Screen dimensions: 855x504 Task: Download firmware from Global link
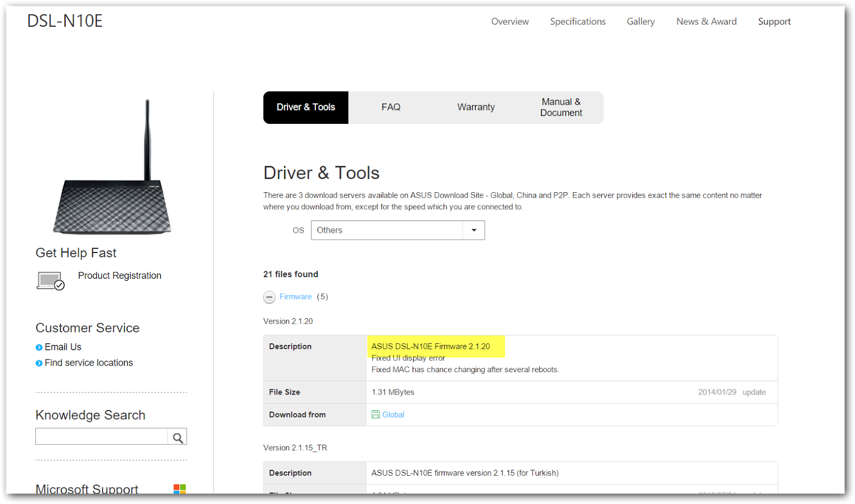(393, 414)
